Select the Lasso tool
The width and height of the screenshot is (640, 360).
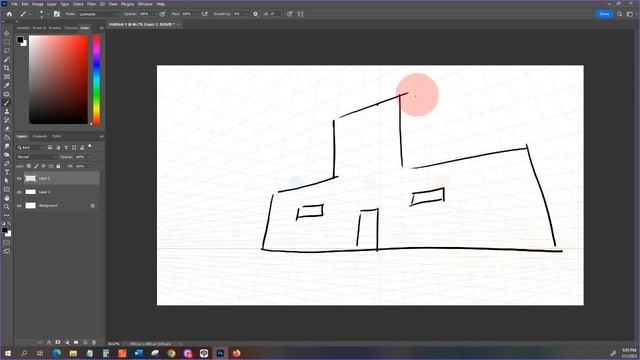(7, 51)
